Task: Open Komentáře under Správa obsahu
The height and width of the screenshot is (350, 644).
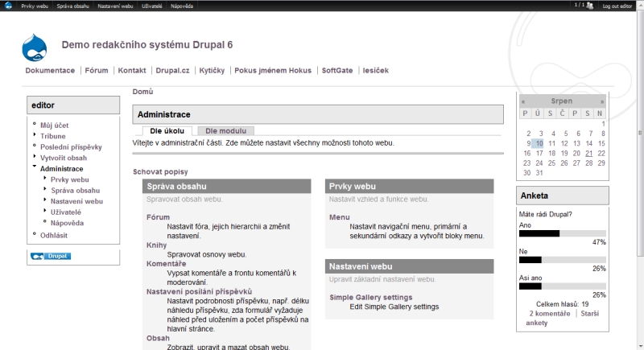Action: (x=167, y=263)
